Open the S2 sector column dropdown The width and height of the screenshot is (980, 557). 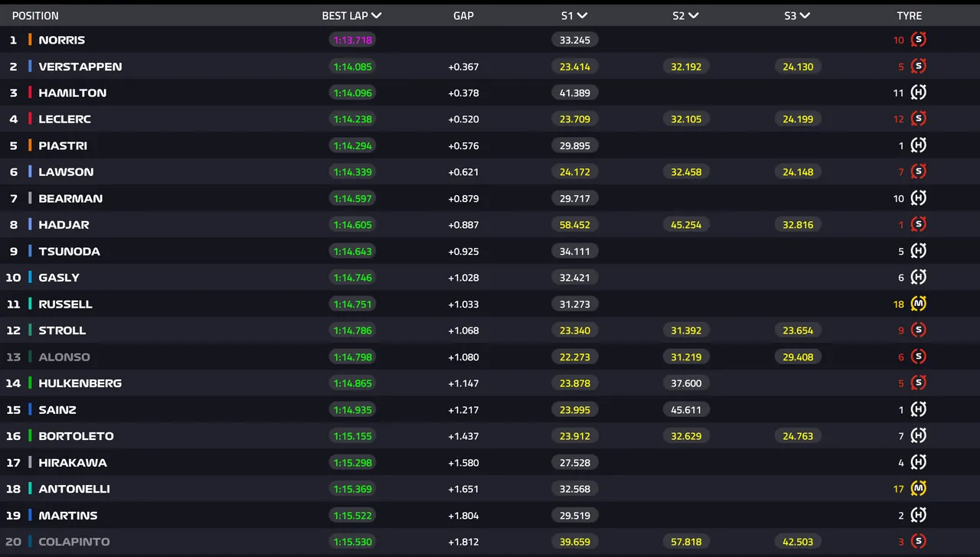point(693,15)
